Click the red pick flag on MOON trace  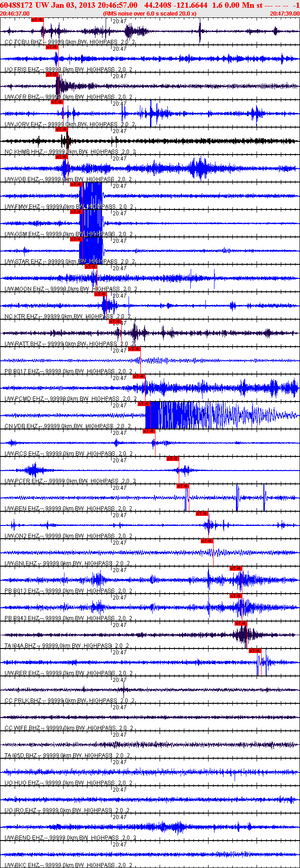pyautogui.click(x=91, y=267)
